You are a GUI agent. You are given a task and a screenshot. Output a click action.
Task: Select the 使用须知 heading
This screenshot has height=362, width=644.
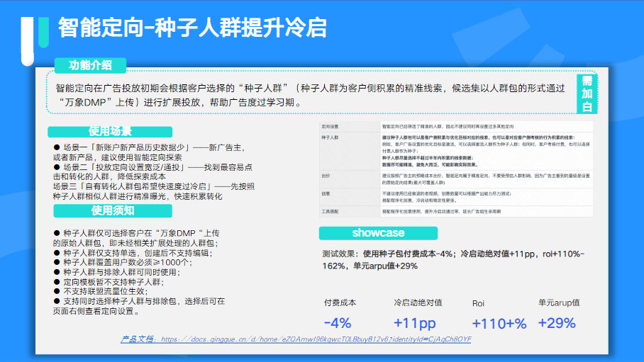pos(113,211)
